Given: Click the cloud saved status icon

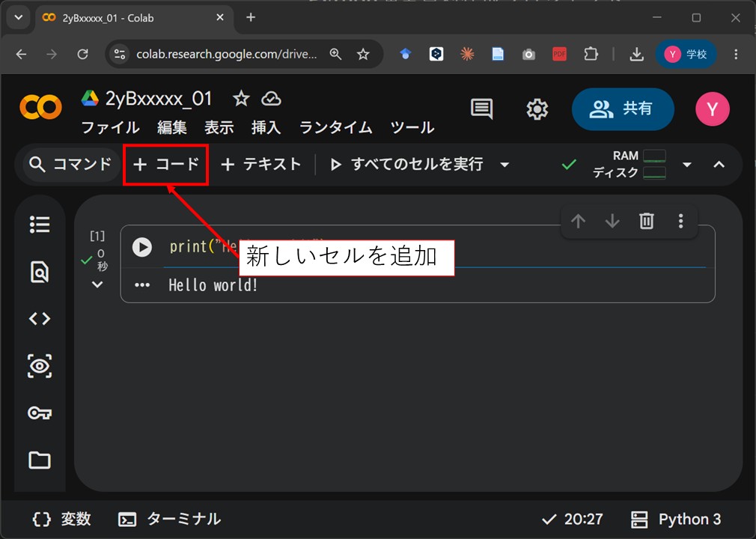Looking at the screenshot, I should (x=272, y=99).
